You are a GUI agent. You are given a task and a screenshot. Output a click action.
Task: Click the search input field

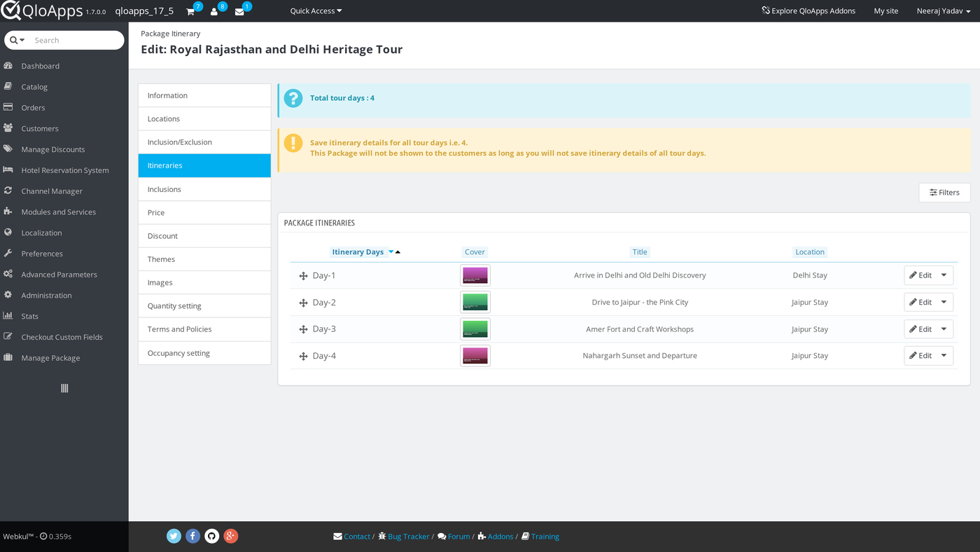(x=77, y=40)
